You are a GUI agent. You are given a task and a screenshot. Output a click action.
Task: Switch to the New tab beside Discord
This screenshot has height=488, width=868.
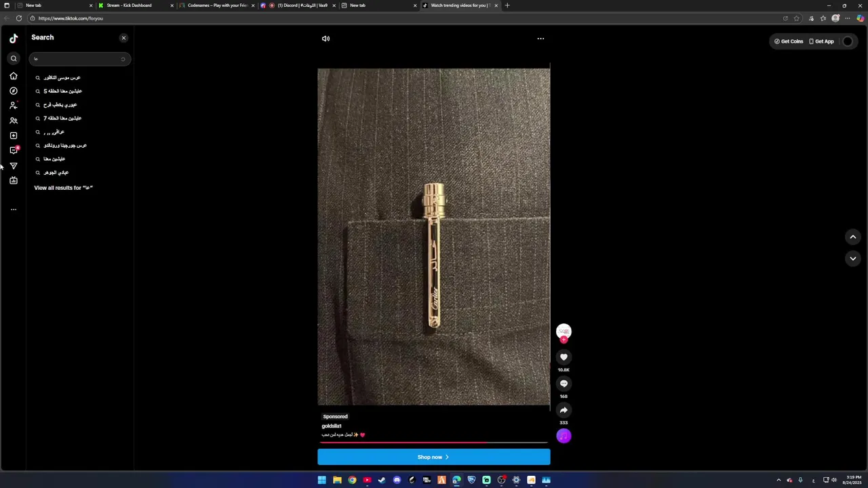coord(378,5)
